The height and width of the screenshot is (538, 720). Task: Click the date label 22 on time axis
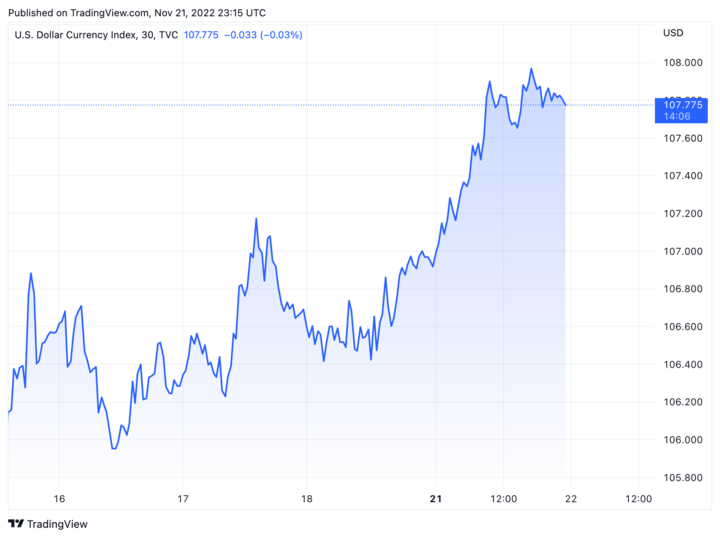571,499
